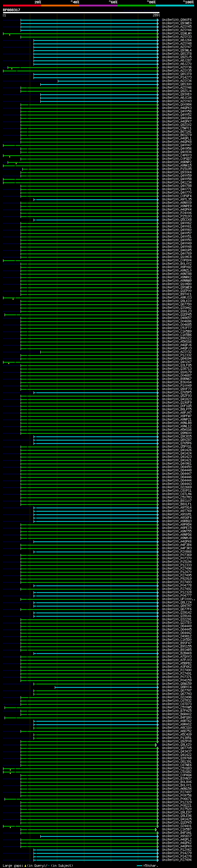
Task: Click the orange ~40% identity legend bar
Action: pos(60,6)
